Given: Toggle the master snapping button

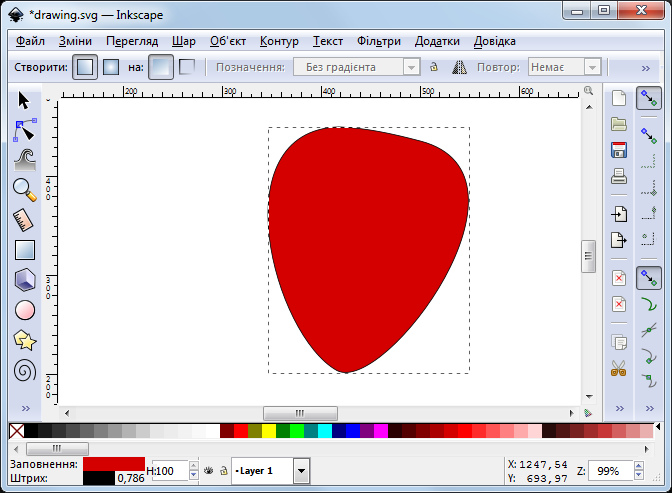Looking at the screenshot, I should (x=649, y=98).
